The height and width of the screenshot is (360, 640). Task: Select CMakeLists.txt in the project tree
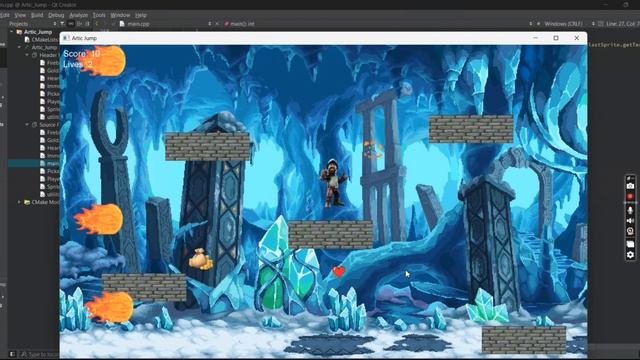coord(41,40)
